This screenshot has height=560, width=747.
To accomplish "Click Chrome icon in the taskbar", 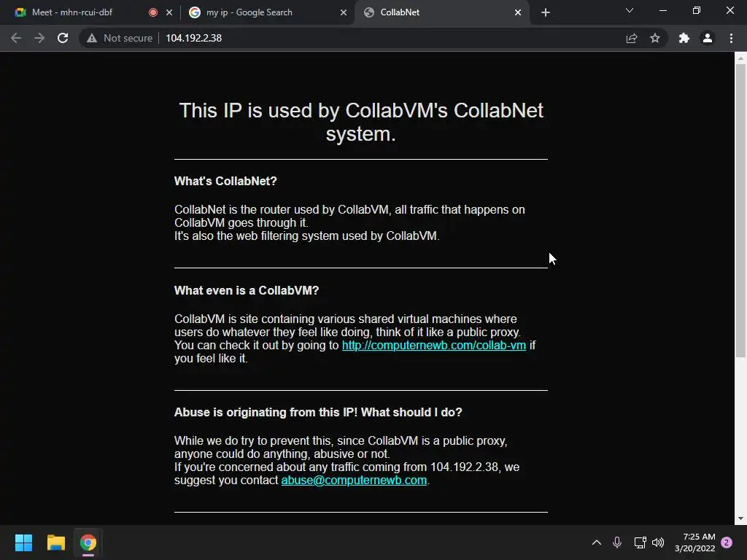I will click(88, 542).
